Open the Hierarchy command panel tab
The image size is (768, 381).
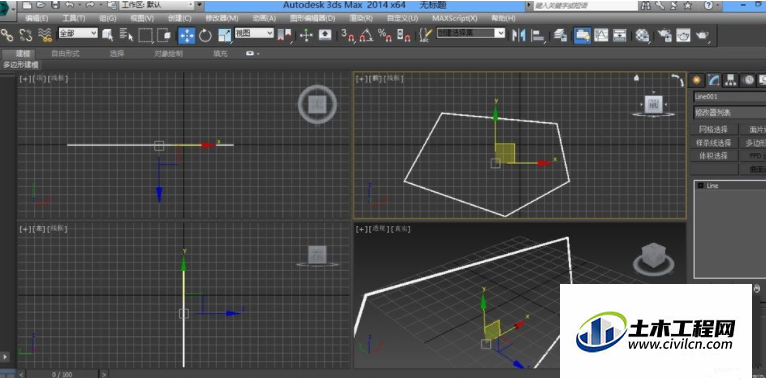(731, 80)
